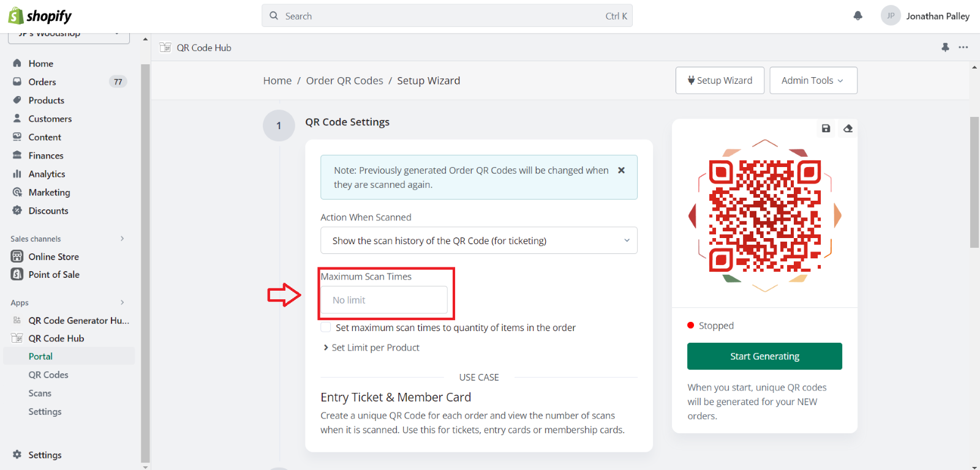Click the Point of Sale icon
Image resolution: width=980 pixels, height=470 pixels.
[x=17, y=274]
